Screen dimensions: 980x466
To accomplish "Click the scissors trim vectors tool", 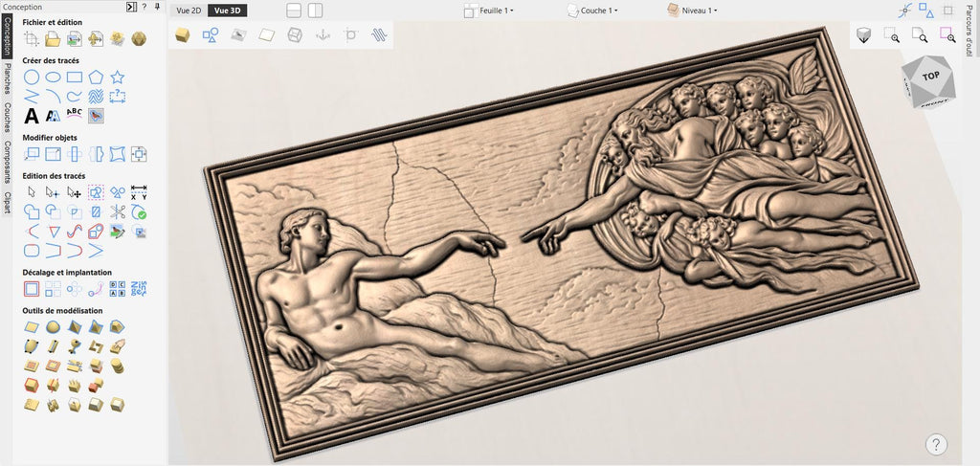I will (118, 211).
